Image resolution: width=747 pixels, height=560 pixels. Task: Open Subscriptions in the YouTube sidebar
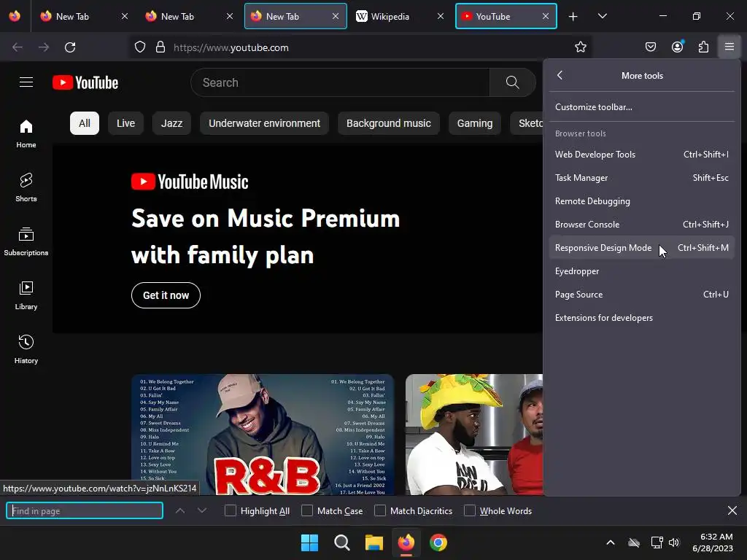click(x=26, y=242)
